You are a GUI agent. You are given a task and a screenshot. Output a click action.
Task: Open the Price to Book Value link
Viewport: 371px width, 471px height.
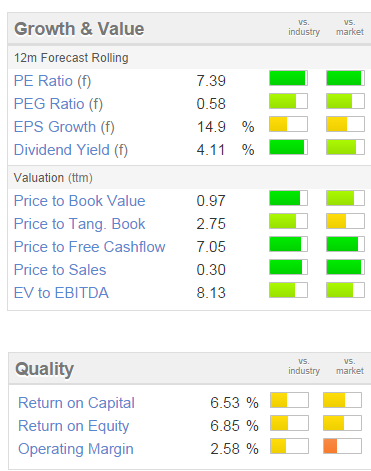pyautogui.click(x=80, y=201)
